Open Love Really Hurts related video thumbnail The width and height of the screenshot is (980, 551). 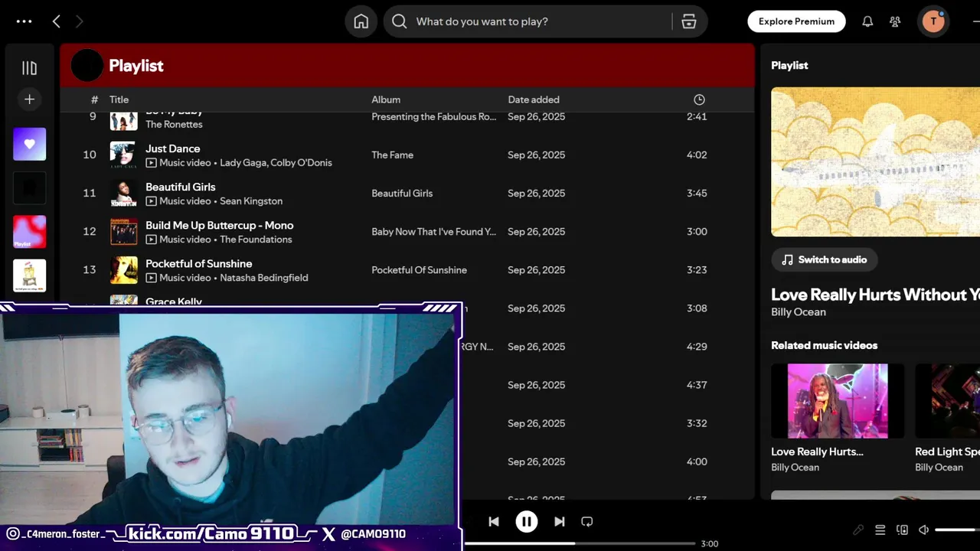click(838, 401)
